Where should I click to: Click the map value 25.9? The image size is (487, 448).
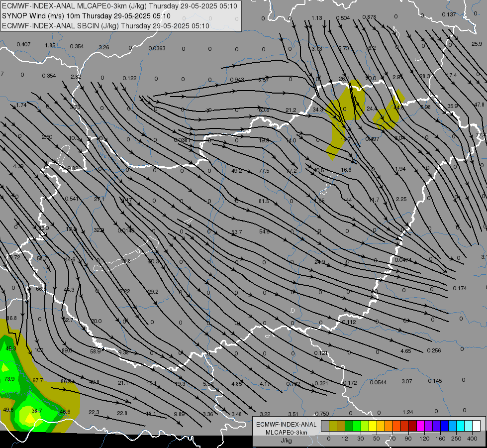tap(477, 44)
